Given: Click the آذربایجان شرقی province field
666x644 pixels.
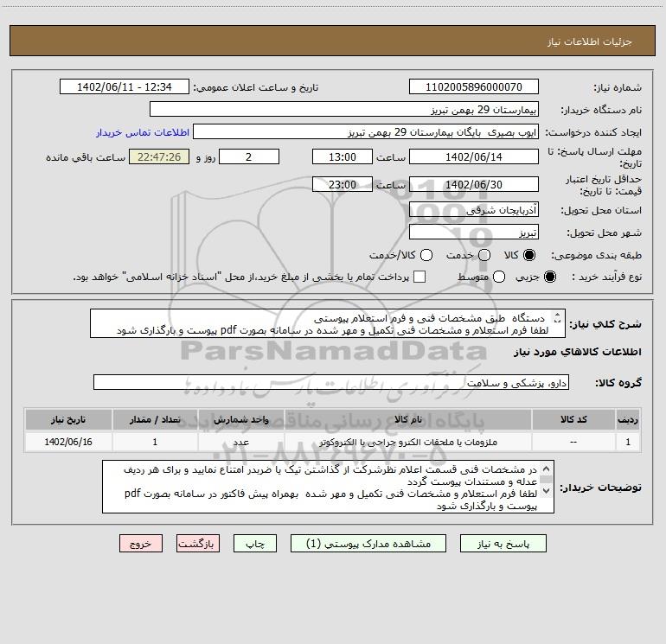Looking at the screenshot, I should tap(474, 210).
